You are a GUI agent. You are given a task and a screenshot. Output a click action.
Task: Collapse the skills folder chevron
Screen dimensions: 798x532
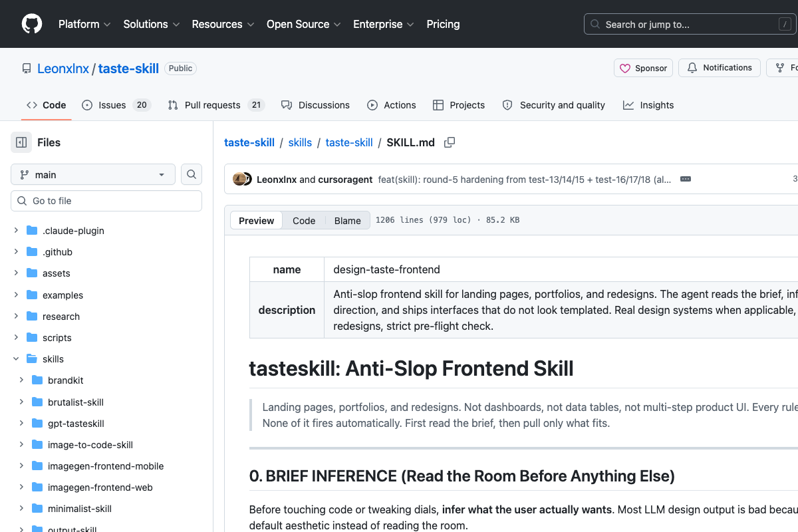tap(16, 359)
